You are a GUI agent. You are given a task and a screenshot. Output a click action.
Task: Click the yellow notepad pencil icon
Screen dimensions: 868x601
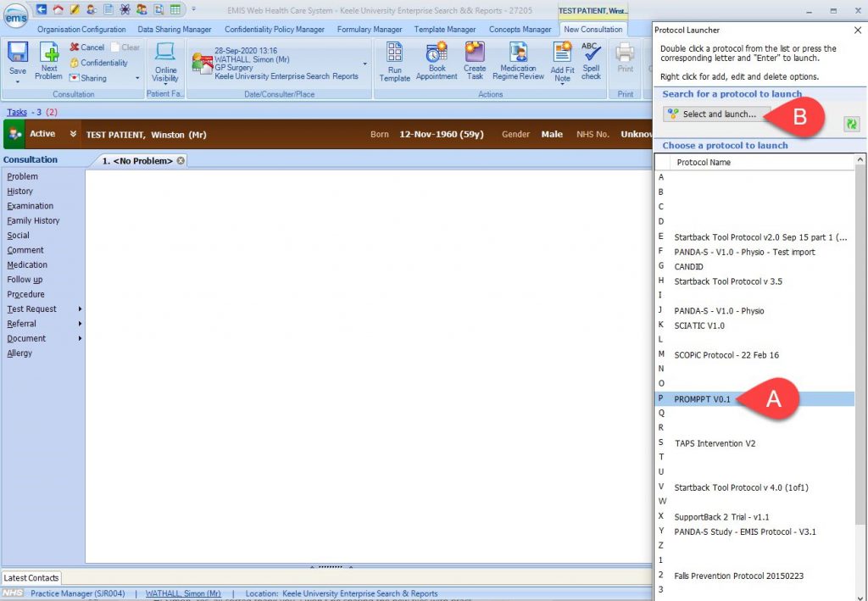click(75, 9)
